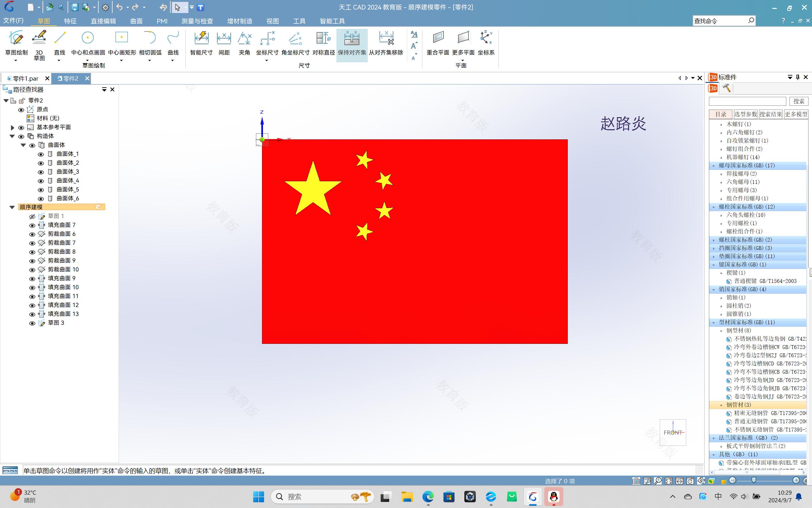Open the 3D草图 tool

[39, 45]
